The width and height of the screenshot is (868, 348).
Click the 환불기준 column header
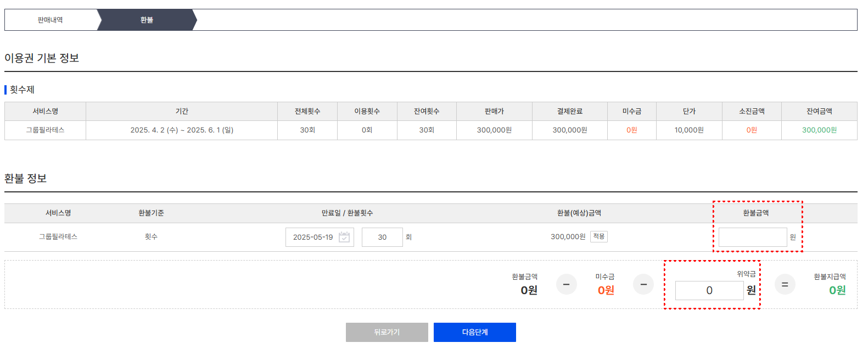pos(151,213)
